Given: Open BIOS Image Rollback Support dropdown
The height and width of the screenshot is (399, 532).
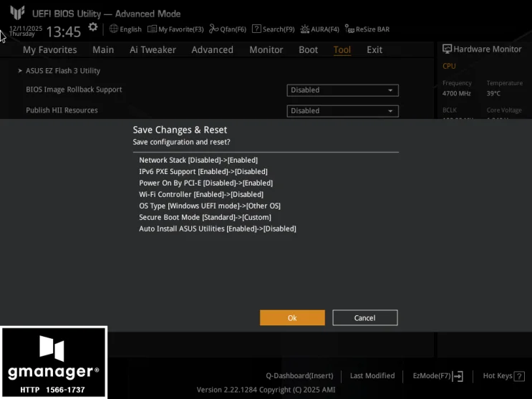Looking at the screenshot, I should coord(343,90).
